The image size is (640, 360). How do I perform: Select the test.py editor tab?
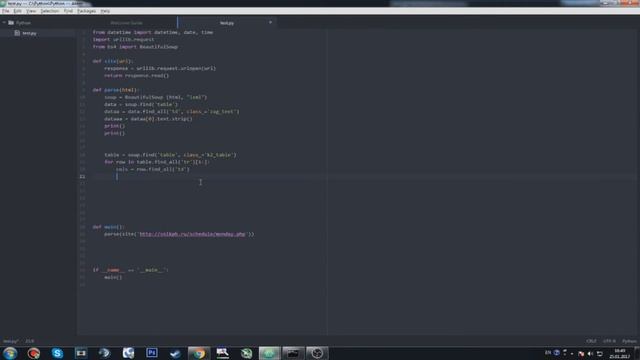pyautogui.click(x=227, y=23)
